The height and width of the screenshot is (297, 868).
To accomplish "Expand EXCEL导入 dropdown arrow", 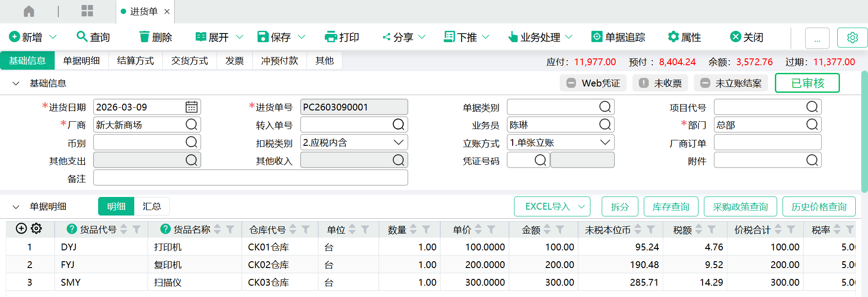I will 581,207.
